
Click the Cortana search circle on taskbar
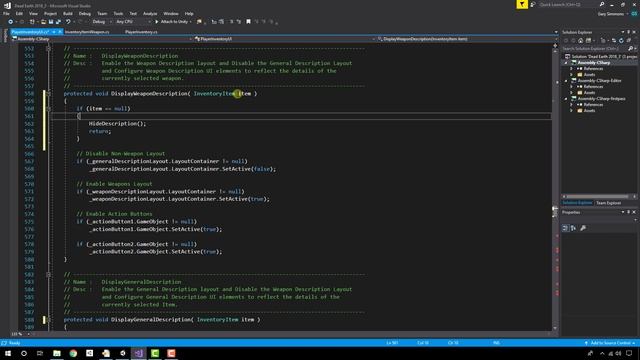click(24, 353)
